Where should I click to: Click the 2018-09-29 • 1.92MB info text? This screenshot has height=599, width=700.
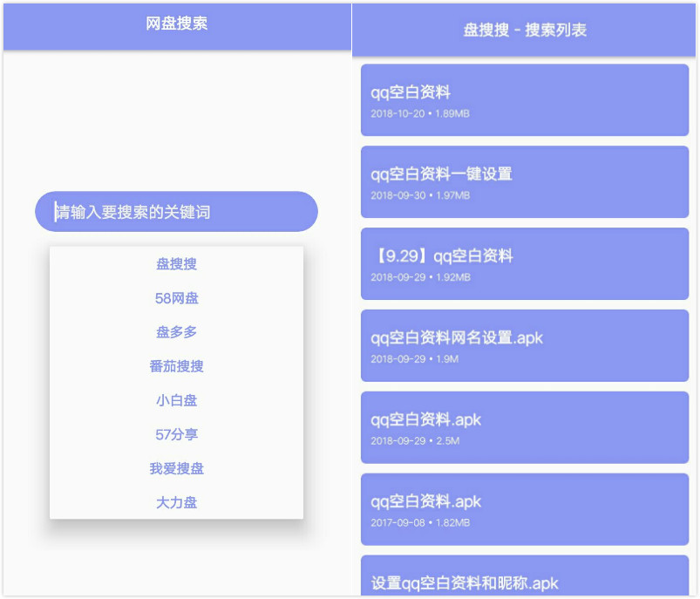pyautogui.click(x=420, y=277)
